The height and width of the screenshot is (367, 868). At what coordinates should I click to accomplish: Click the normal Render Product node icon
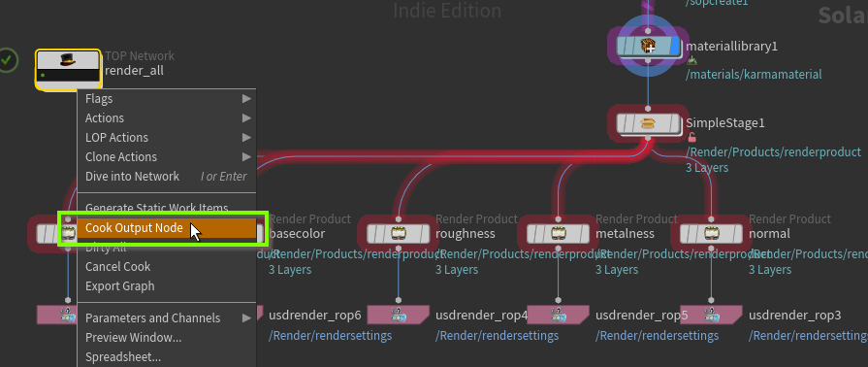point(711,233)
